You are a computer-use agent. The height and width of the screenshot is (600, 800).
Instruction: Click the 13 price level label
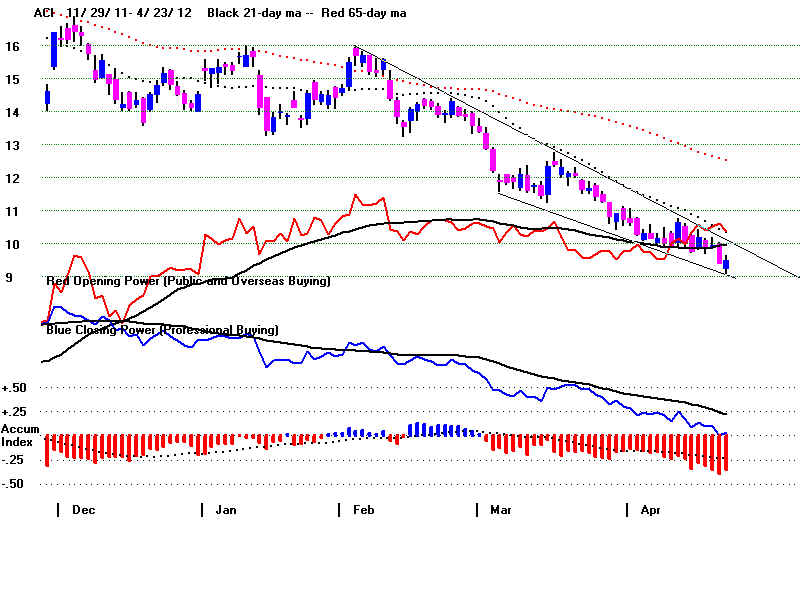[13, 145]
